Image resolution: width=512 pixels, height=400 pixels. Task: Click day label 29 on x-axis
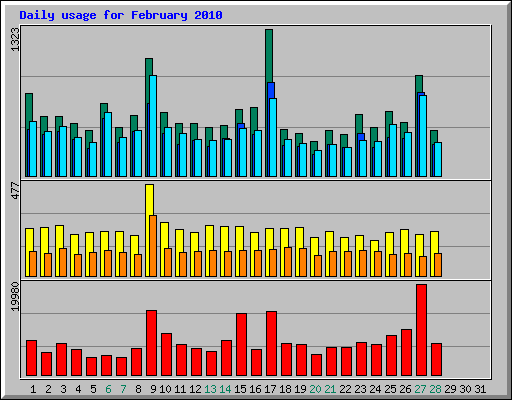(x=450, y=389)
